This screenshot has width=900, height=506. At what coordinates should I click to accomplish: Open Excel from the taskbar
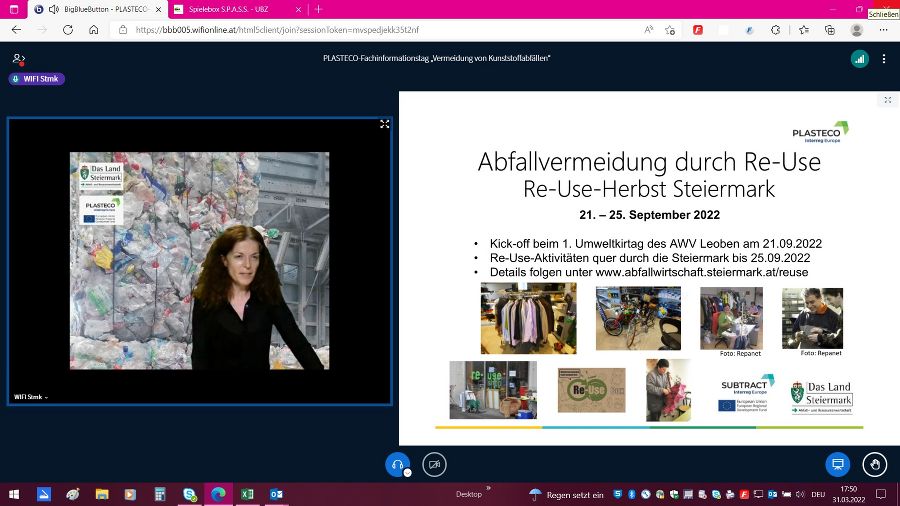(247, 494)
